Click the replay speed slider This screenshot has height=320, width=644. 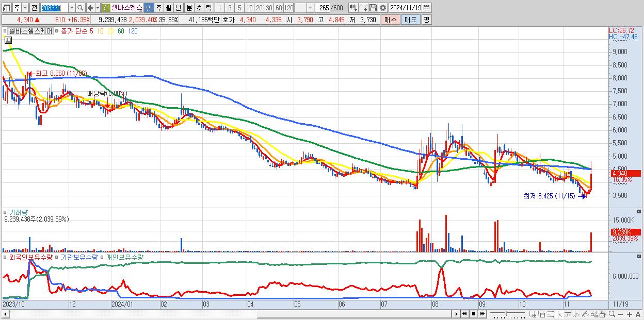click(507, 314)
